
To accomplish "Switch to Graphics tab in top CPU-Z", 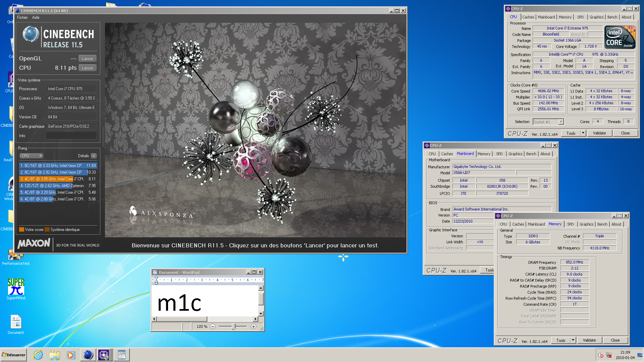I will coord(596,17).
